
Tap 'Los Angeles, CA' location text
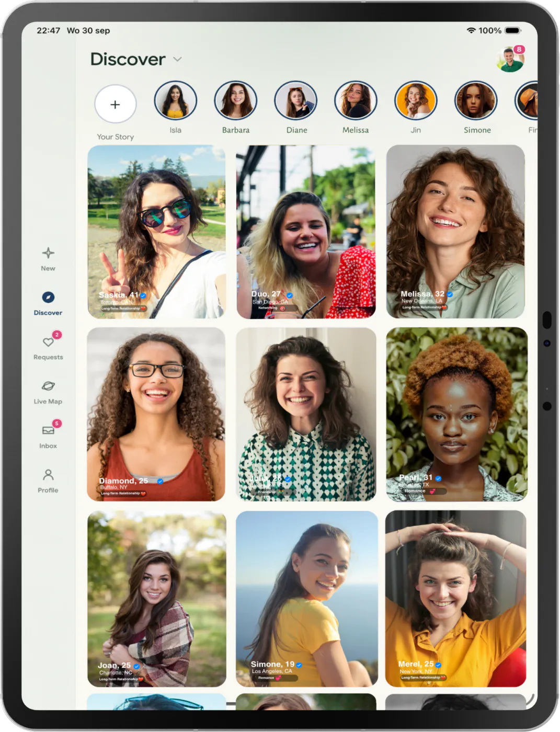click(x=272, y=671)
